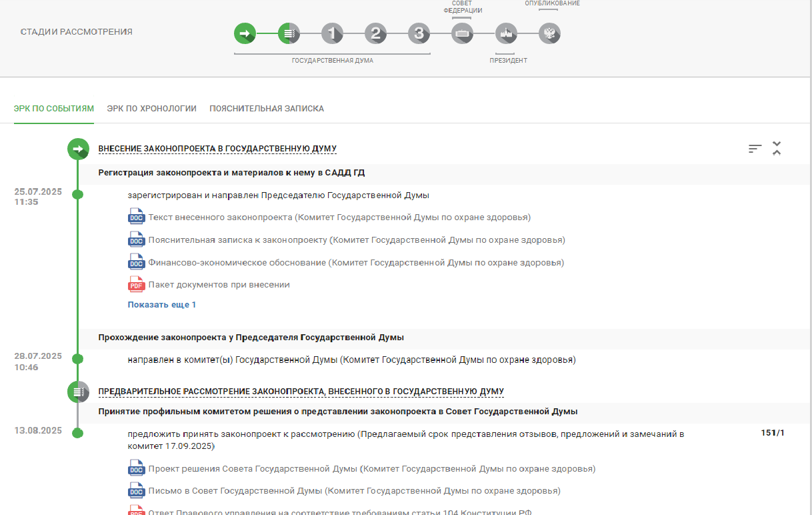The width and height of the screenshot is (812, 515).
Task: Select the Президент stage icon
Action: (x=506, y=33)
